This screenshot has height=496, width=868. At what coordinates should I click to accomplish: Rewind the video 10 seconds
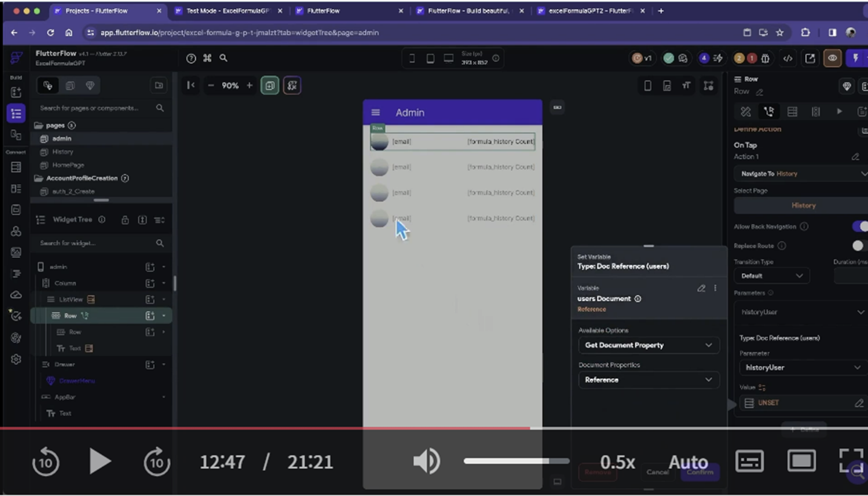click(x=46, y=462)
